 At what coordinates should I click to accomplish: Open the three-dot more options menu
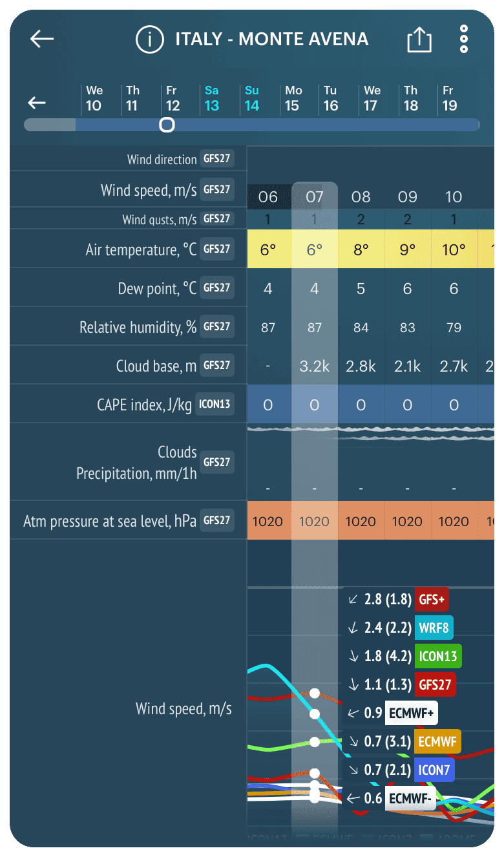[x=463, y=39]
